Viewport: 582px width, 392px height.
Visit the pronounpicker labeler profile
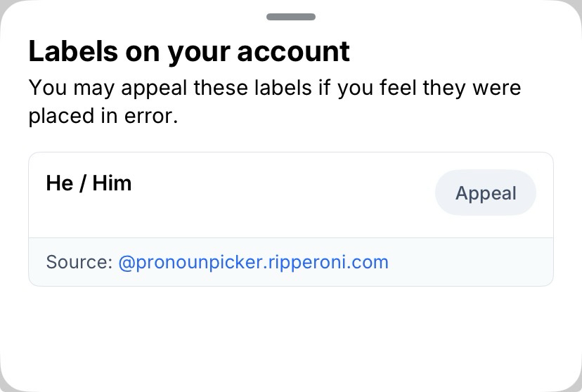tap(253, 263)
